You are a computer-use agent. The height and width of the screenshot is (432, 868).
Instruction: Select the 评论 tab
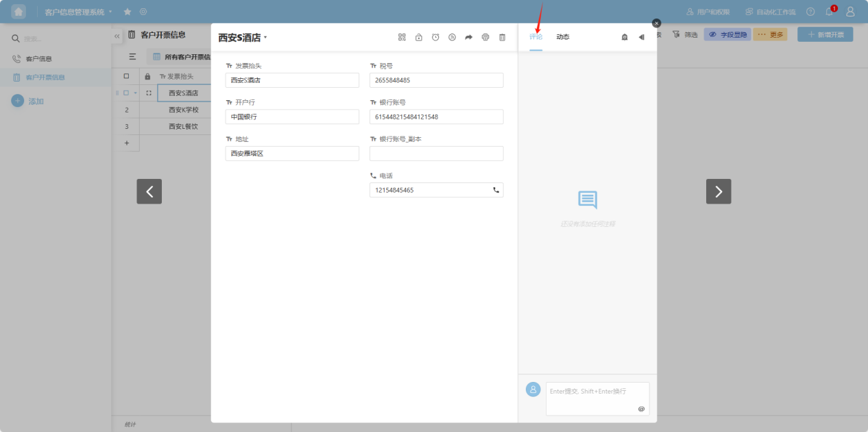coord(535,37)
